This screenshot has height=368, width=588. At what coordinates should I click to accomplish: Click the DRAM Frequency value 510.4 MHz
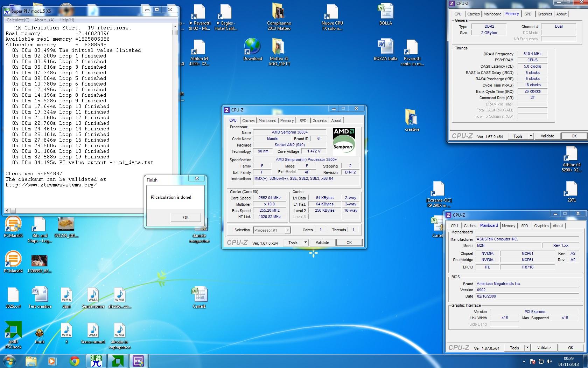pyautogui.click(x=532, y=54)
